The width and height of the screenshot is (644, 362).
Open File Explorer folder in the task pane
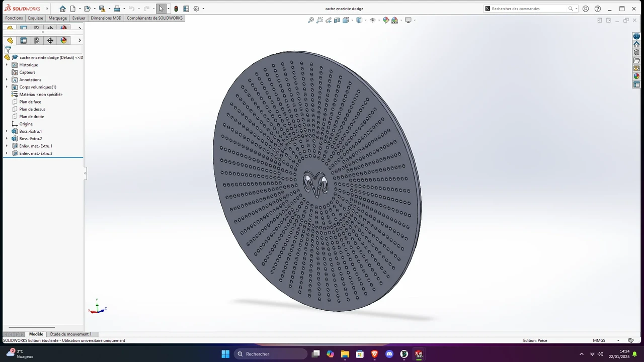pyautogui.click(x=636, y=60)
